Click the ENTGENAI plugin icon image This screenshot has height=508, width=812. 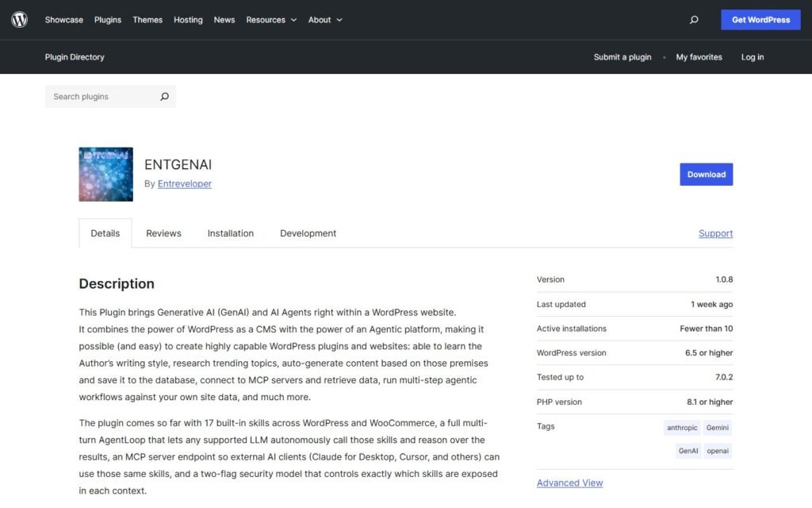point(105,174)
